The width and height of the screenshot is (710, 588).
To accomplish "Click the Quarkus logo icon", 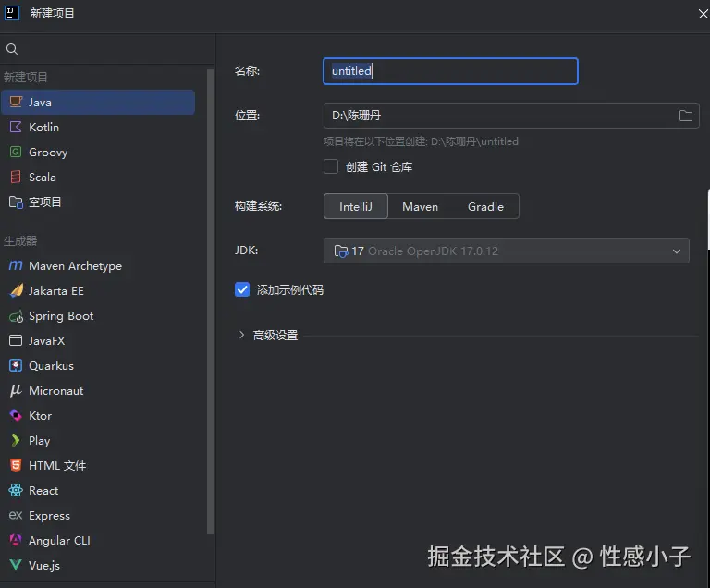I will (x=16, y=365).
